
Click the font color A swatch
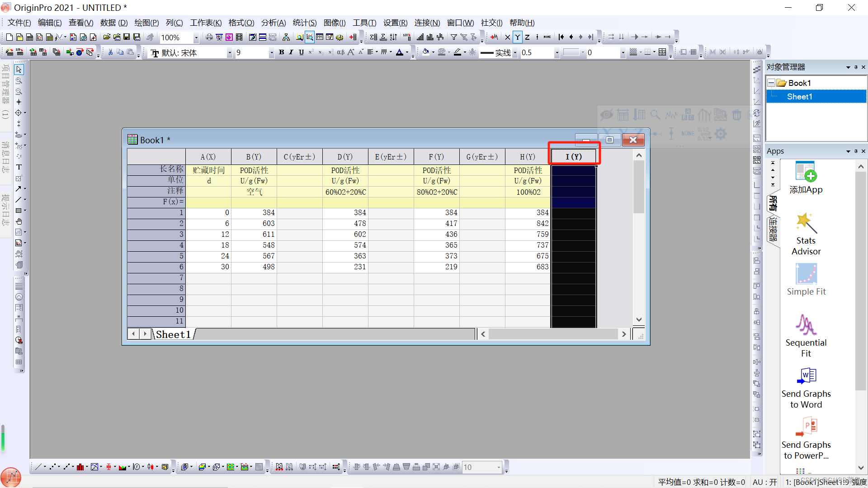click(x=400, y=52)
